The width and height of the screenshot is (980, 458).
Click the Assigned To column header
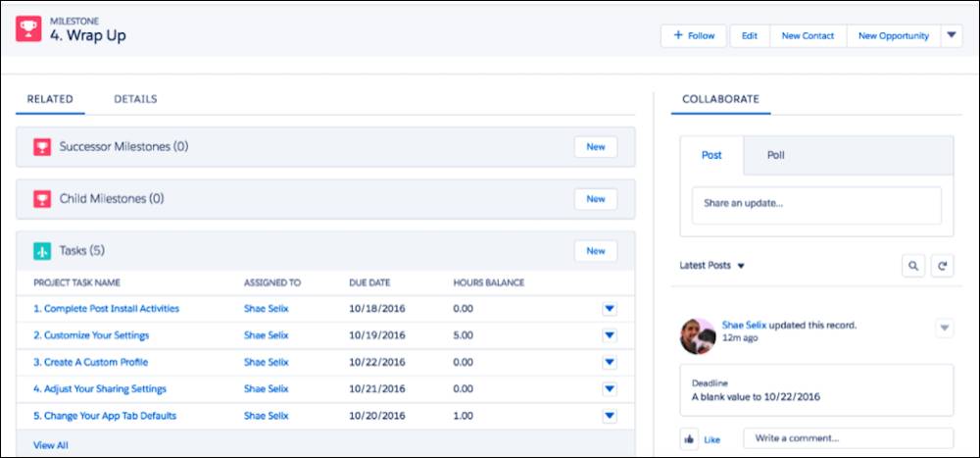[272, 282]
